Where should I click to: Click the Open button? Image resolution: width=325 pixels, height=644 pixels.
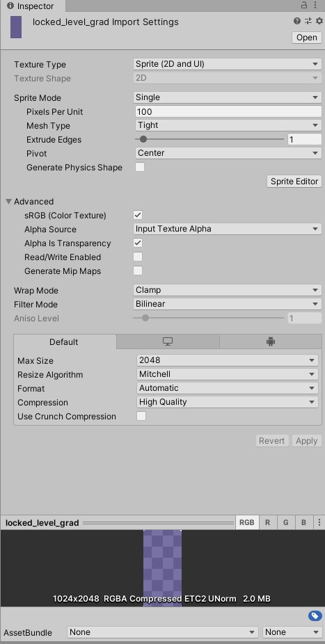pos(306,38)
